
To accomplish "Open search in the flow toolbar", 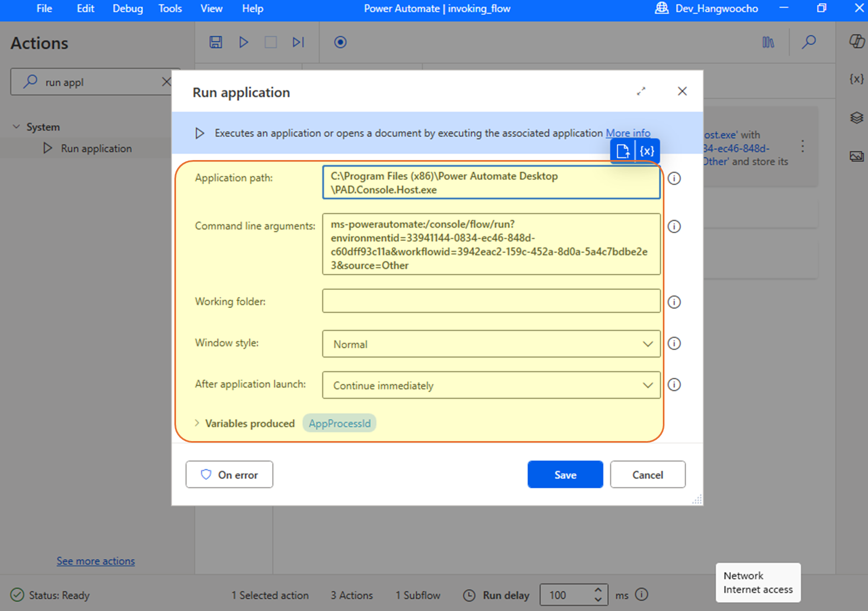I will coord(809,42).
